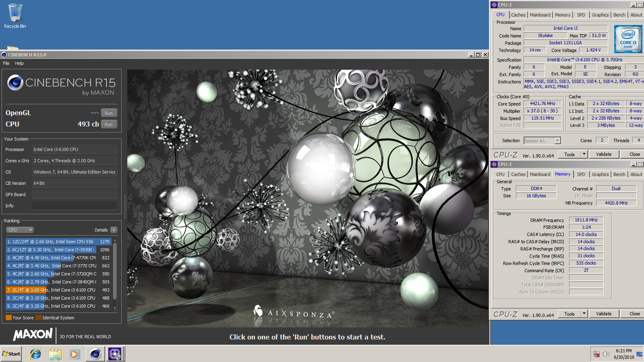Expand Tools dropdown arrow in lower CPU-Z
644x362 pixels.
(584, 314)
